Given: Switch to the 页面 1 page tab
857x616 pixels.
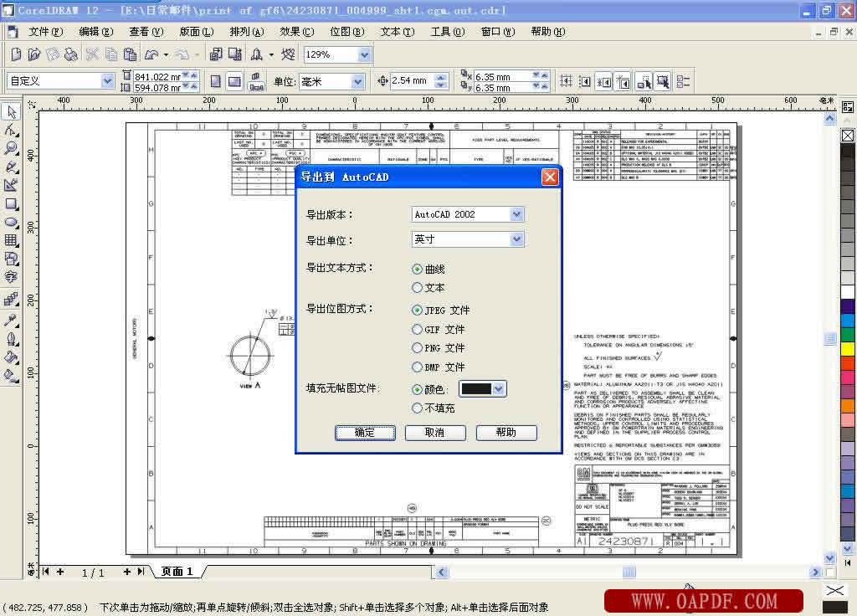Looking at the screenshot, I should point(177,571).
